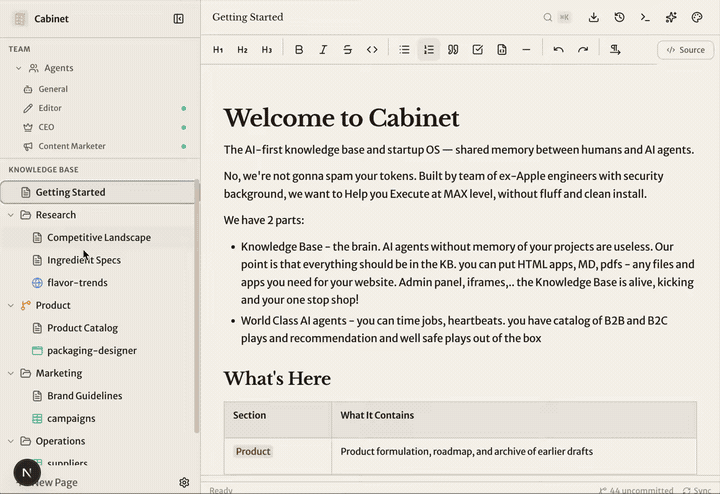Image resolution: width=720 pixels, height=494 pixels.
Task: Select the Product Catalog page
Action: click(82, 328)
